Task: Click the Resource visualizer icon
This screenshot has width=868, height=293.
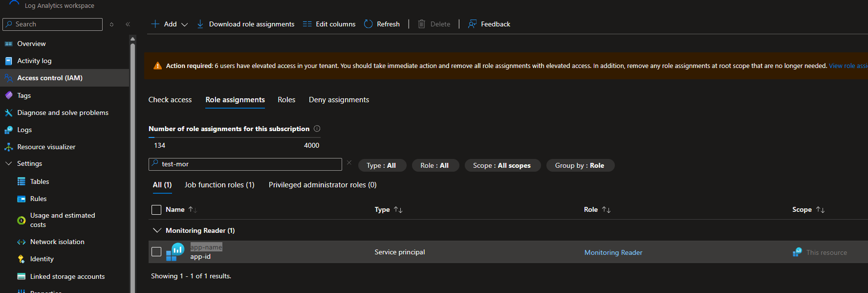Action: (8, 147)
